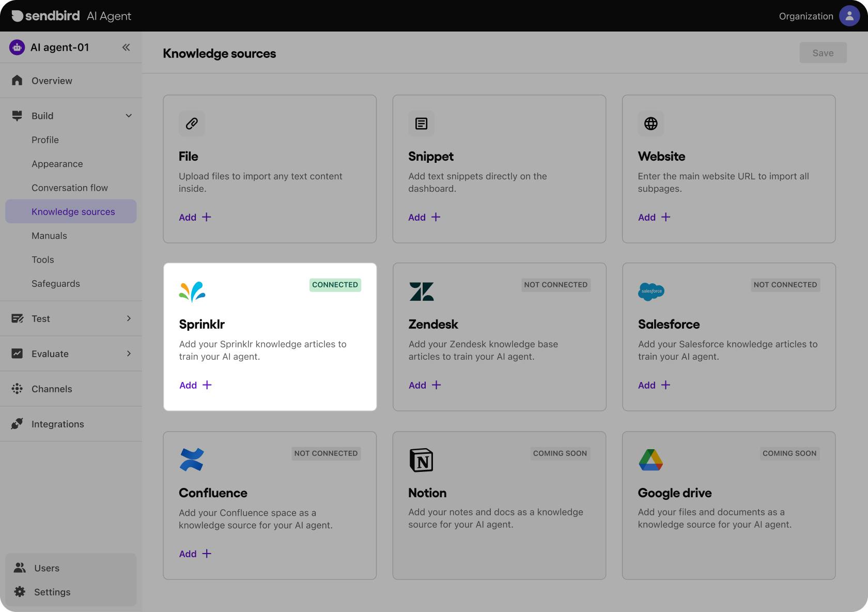Expand the Test section
The image size is (868, 612).
pos(129,318)
